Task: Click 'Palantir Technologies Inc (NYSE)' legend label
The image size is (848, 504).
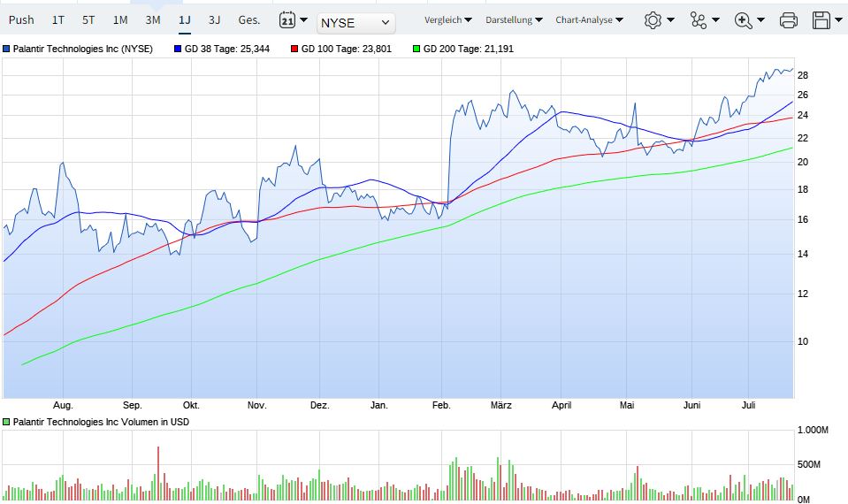Action: (83, 49)
